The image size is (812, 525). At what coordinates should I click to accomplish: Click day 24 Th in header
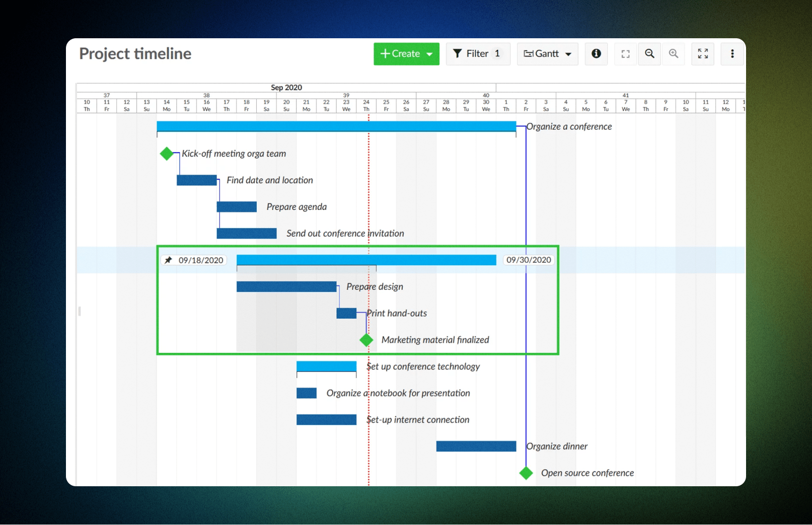click(366, 106)
